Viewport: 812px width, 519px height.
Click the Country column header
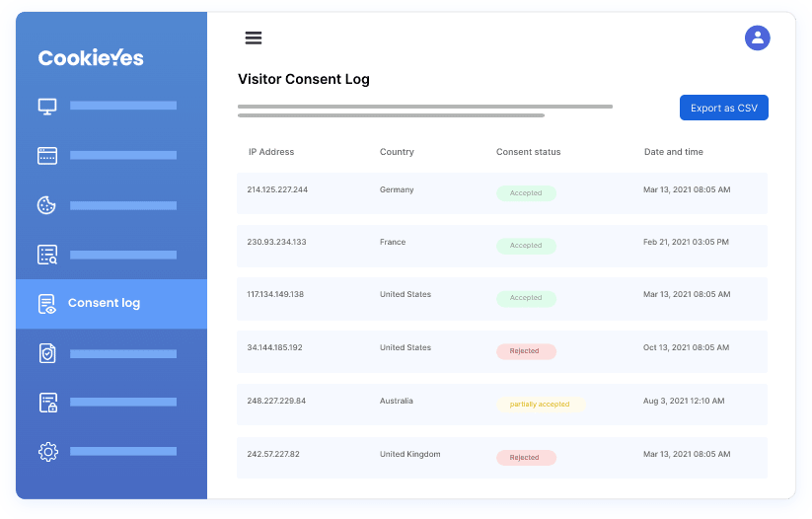[397, 152]
